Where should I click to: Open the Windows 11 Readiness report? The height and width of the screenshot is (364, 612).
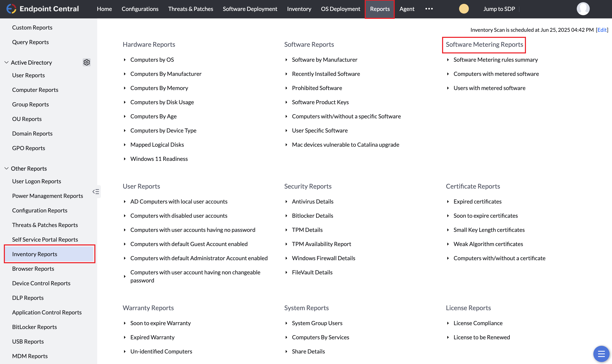(159, 159)
